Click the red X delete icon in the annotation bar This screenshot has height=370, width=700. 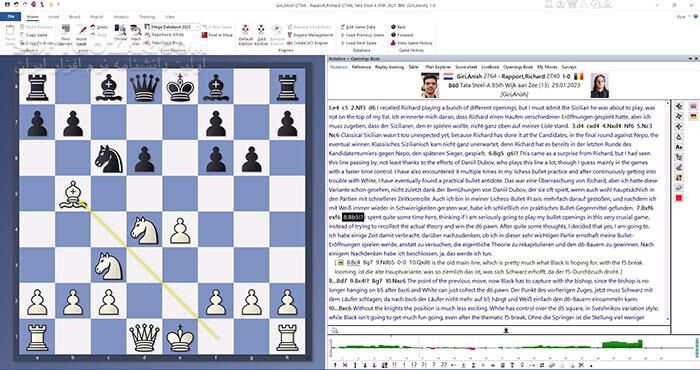345,365
